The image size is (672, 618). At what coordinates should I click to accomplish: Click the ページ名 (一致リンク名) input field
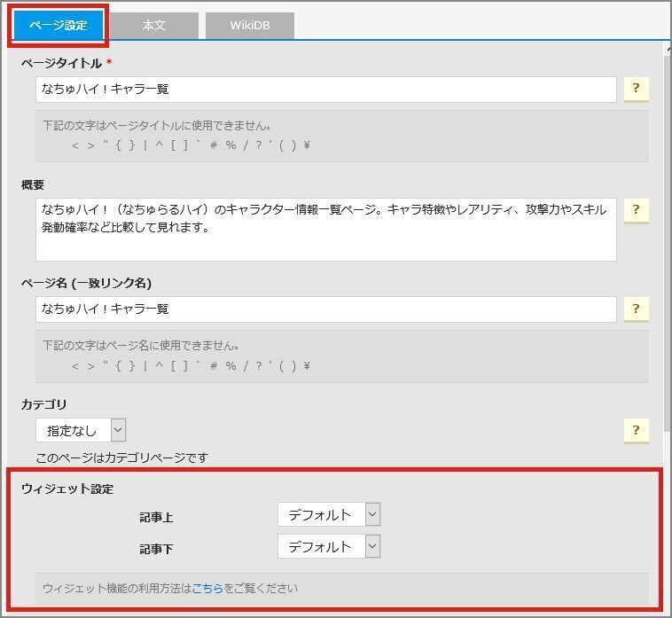click(x=326, y=309)
